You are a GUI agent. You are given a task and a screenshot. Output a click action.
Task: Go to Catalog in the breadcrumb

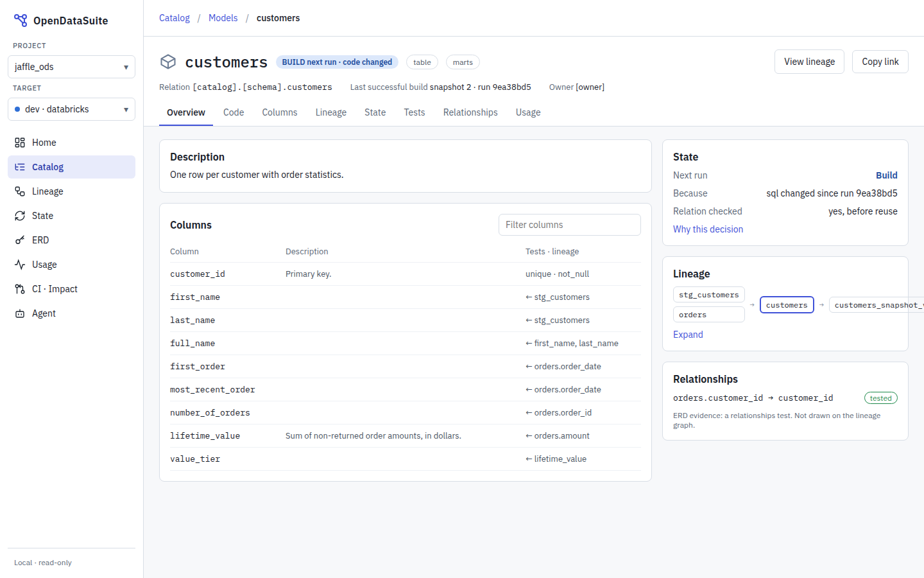175,18
